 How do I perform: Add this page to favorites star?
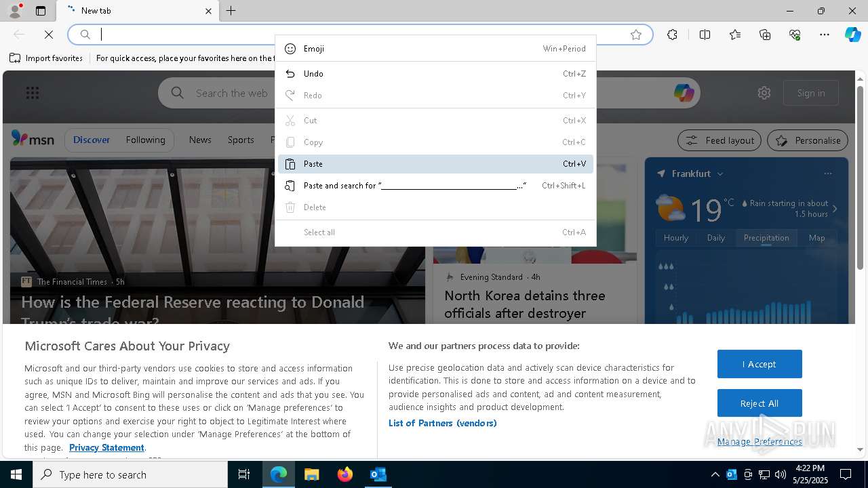click(636, 35)
